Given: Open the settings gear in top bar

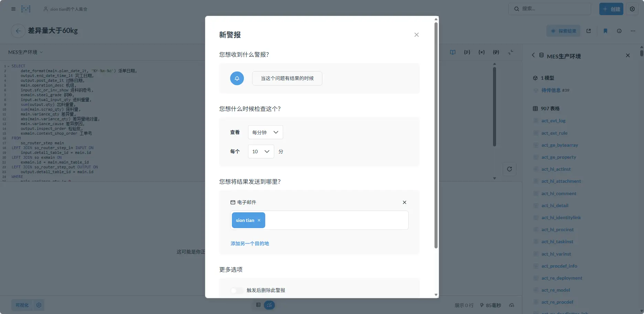Looking at the screenshot, I should click(x=632, y=9).
